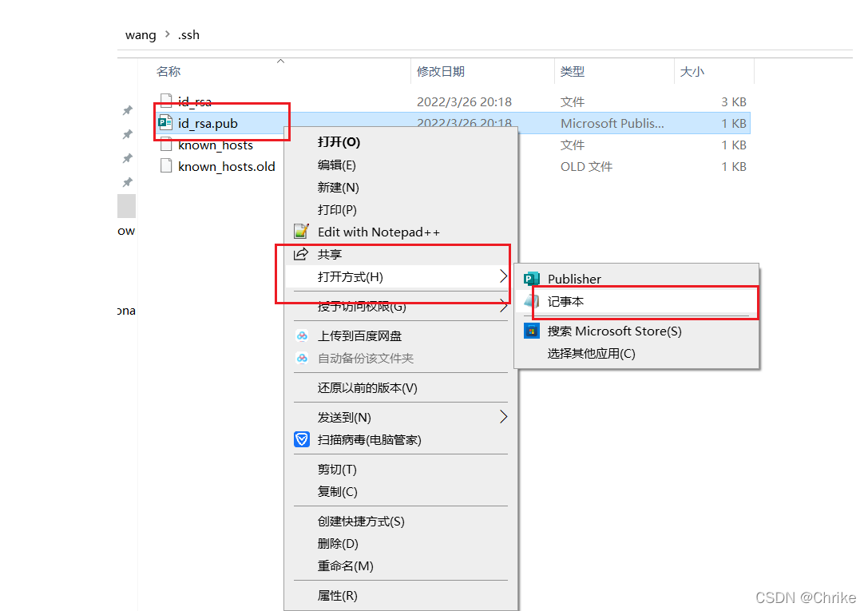The width and height of the screenshot is (868, 611).
Task: Expand the 授予访问权限(G) submenu arrow
Action: click(503, 306)
